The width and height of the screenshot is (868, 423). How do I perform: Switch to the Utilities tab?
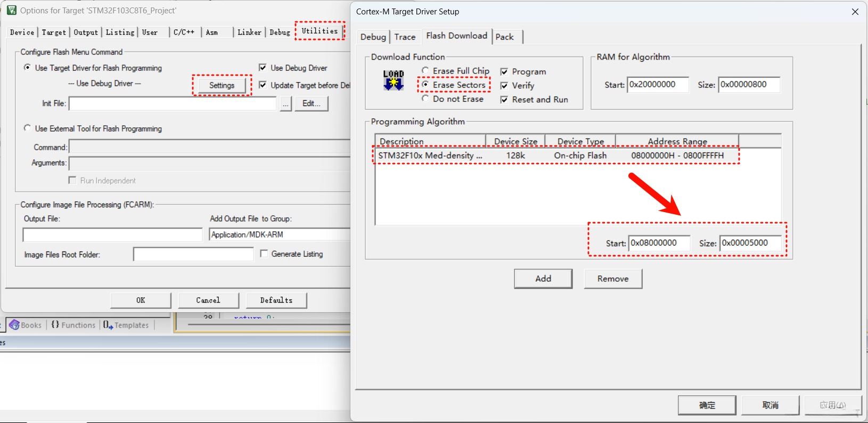(320, 31)
